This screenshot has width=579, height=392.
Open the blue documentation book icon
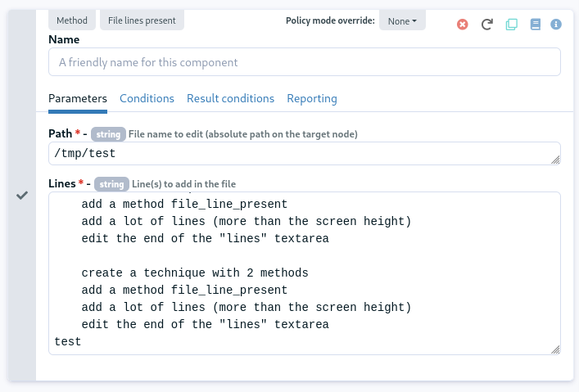point(536,25)
